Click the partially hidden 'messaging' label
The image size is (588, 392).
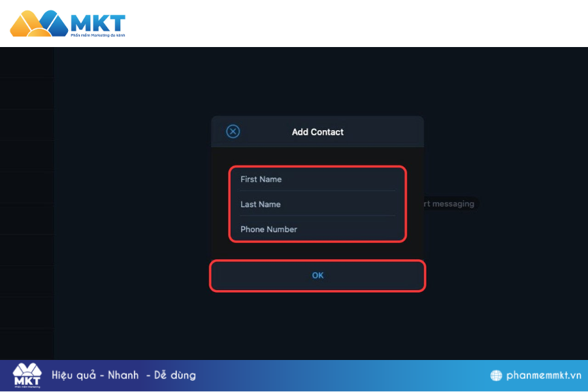[449, 204]
